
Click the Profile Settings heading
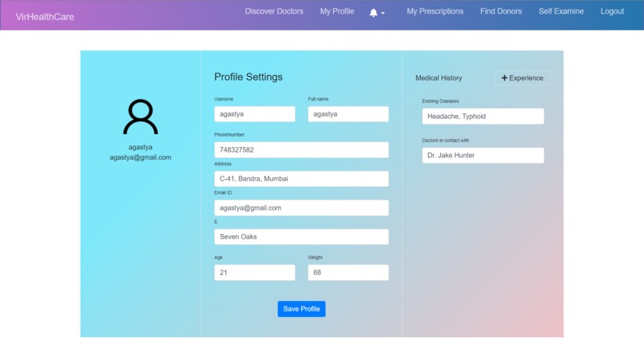pos(248,77)
